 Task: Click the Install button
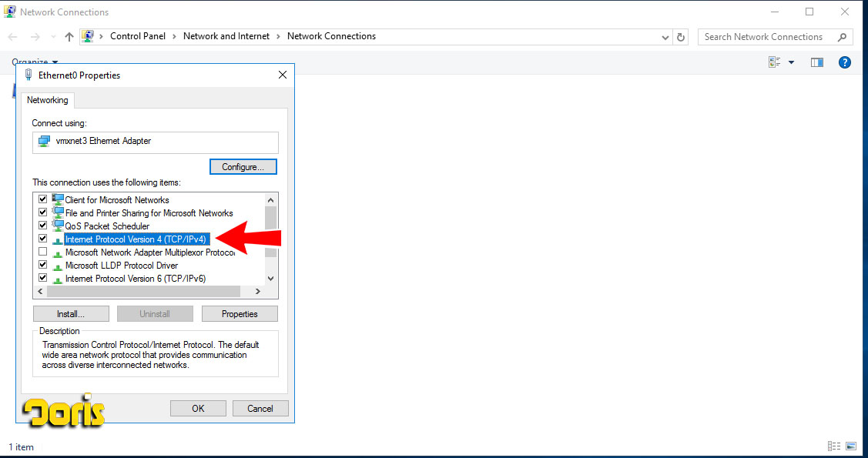[71, 313]
